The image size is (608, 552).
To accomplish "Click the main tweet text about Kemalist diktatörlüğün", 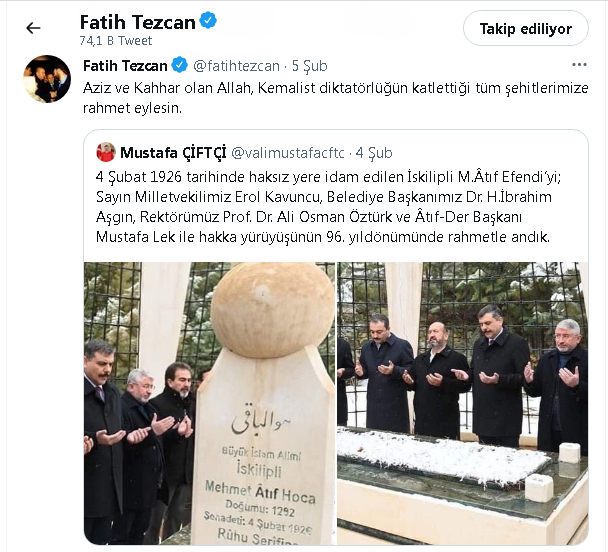I will click(x=336, y=98).
